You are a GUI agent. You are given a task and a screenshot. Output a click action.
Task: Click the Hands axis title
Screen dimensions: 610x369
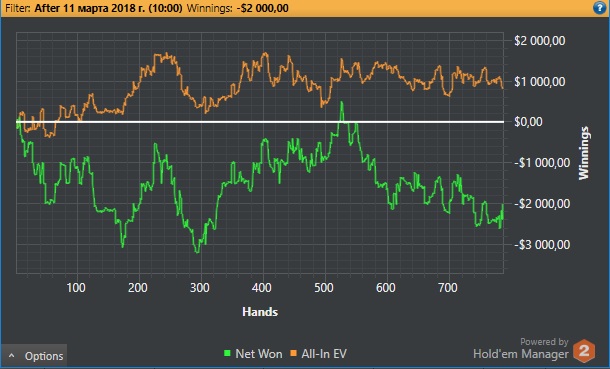[x=260, y=312]
